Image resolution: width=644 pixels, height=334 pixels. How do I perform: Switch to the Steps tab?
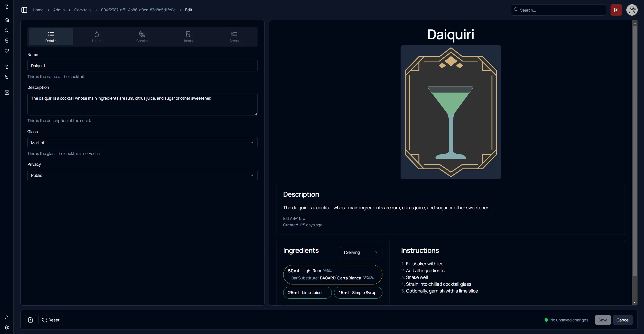pos(234,36)
